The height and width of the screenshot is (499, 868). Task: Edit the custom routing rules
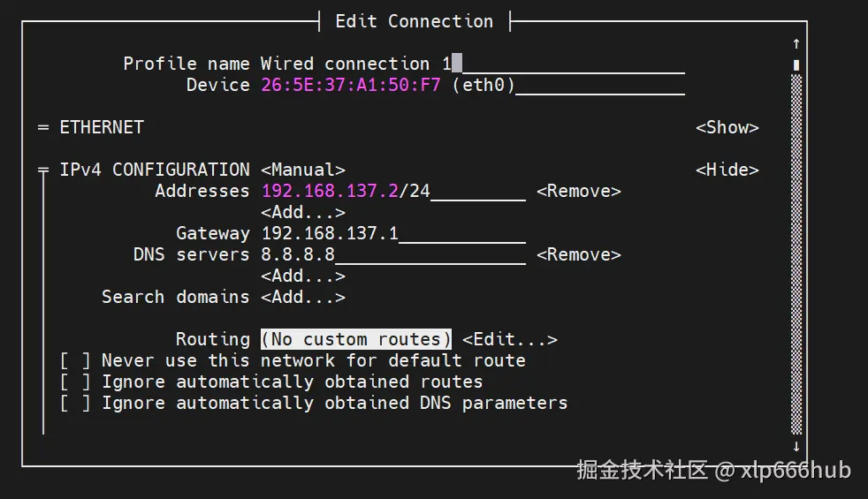509,339
